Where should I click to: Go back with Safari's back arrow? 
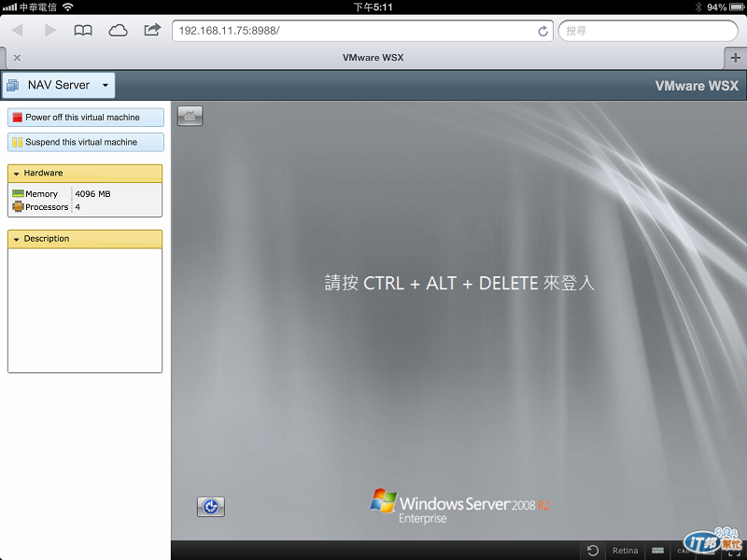click(x=18, y=31)
